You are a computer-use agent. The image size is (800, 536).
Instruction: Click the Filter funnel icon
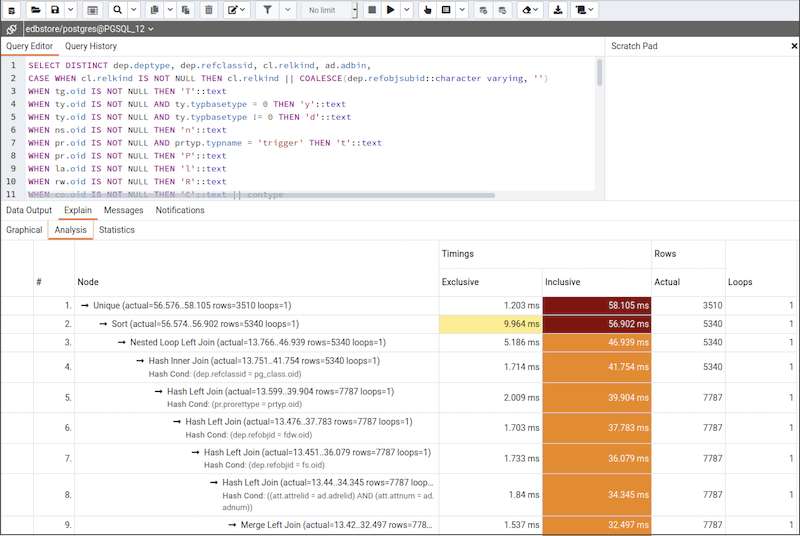click(x=267, y=10)
